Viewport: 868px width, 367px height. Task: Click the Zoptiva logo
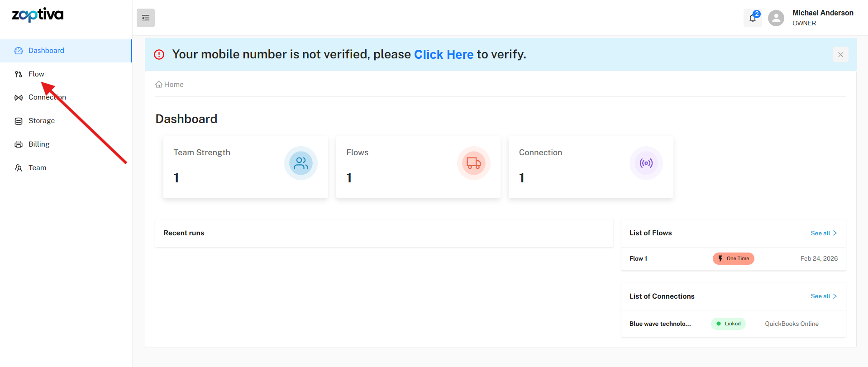click(38, 15)
